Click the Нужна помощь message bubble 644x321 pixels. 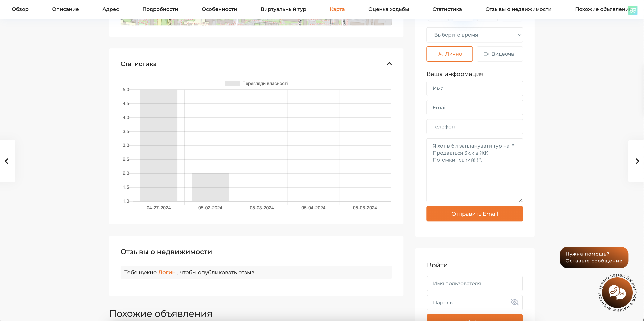click(x=594, y=257)
